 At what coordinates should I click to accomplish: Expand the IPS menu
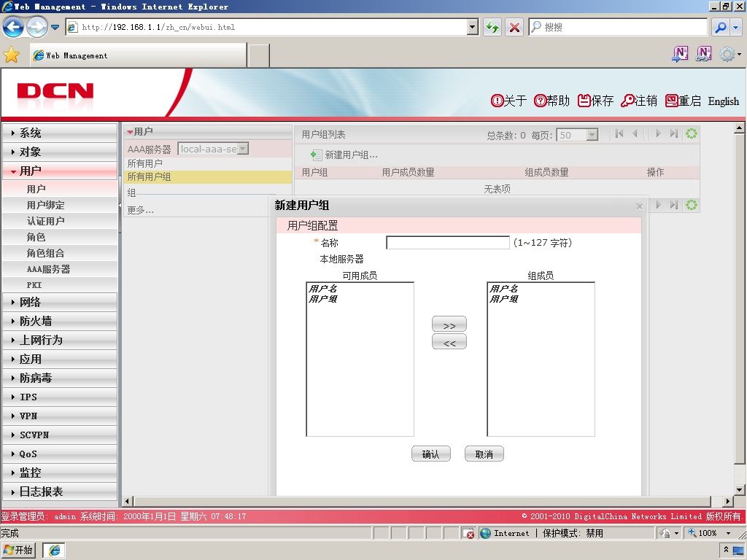point(60,397)
